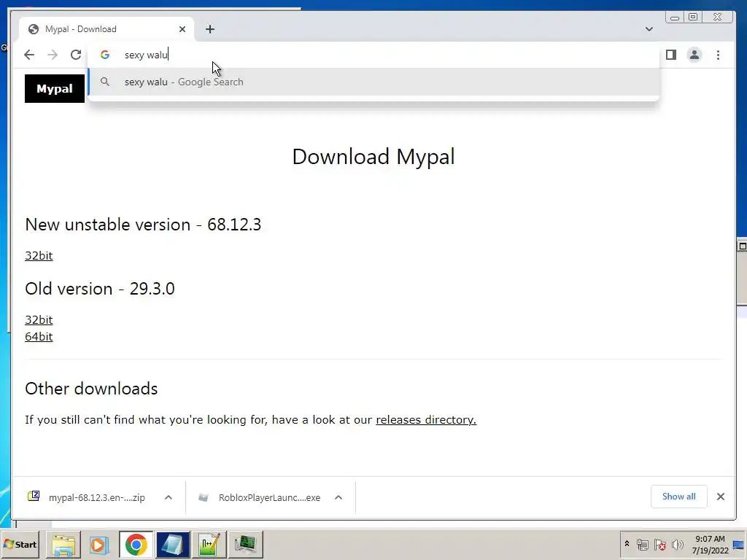The width and height of the screenshot is (747, 560).
Task: Open a new tab with the plus button
Action: [210, 29]
